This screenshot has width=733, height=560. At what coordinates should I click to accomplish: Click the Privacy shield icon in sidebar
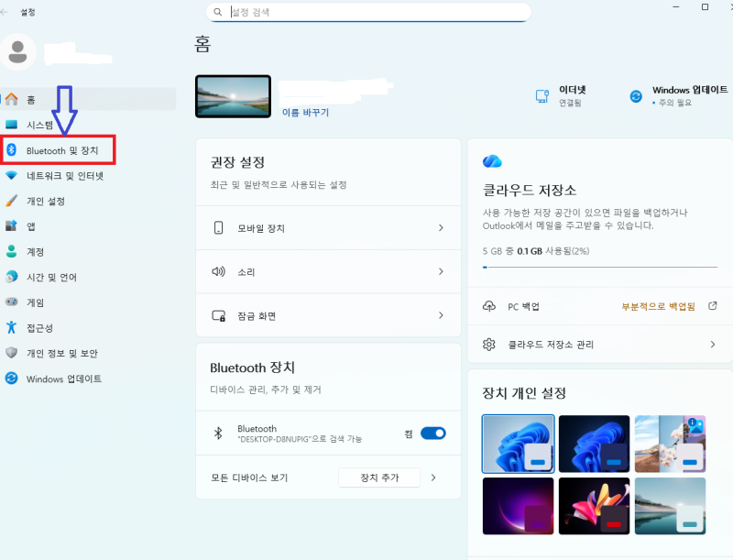[x=11, y=353]
